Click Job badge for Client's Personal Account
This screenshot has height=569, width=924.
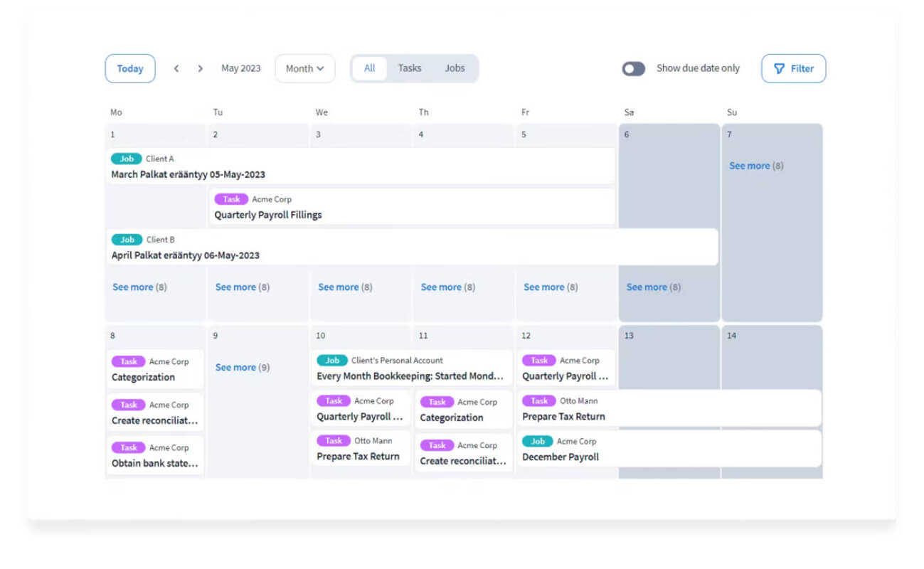[x=332, y=360]
